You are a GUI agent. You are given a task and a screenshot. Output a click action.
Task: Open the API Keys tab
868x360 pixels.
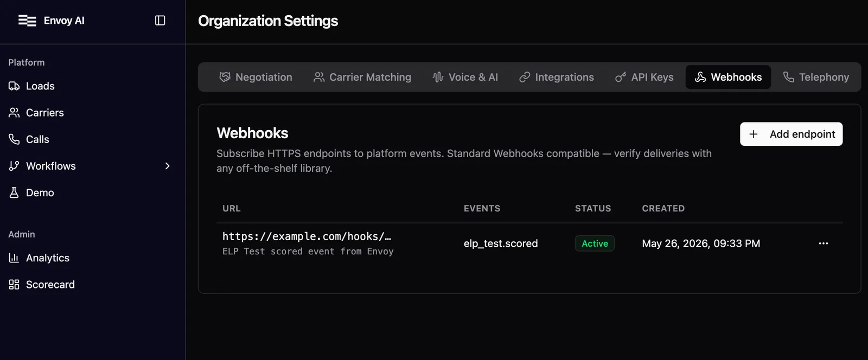(x=644, y=77)
